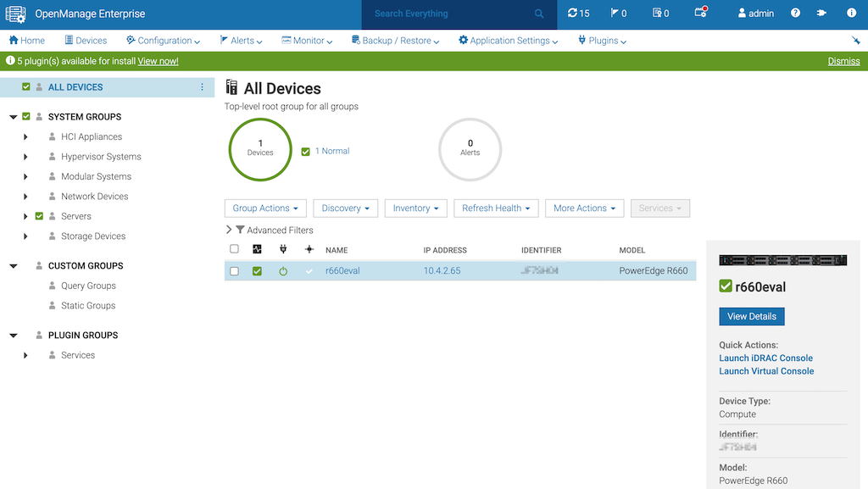Open the jobs refresh icon showing 15

[578, 14]
